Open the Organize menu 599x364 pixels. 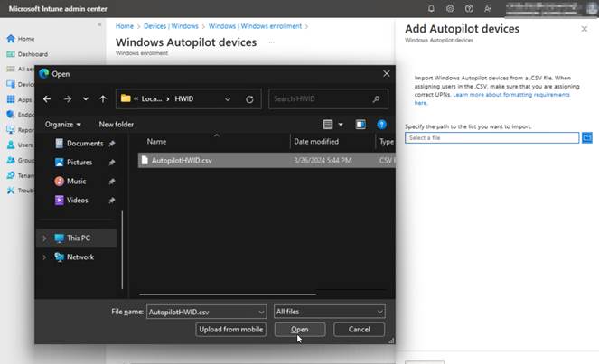(63, 124)
